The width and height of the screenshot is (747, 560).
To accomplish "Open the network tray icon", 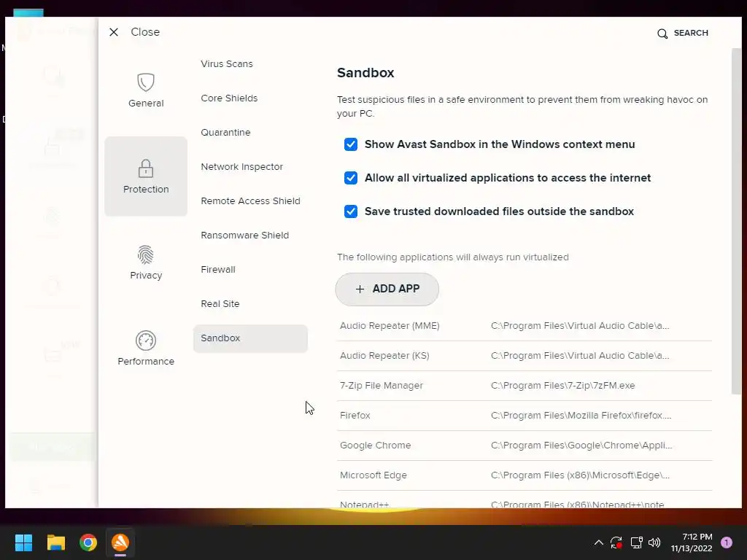I will coord(636,542).
